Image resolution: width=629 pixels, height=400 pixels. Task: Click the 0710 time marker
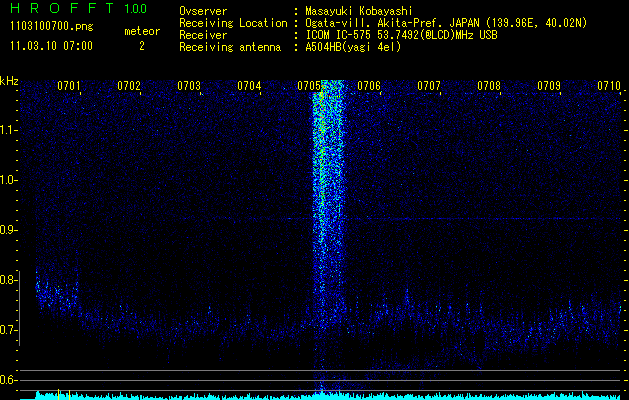[x=609, y=86]
